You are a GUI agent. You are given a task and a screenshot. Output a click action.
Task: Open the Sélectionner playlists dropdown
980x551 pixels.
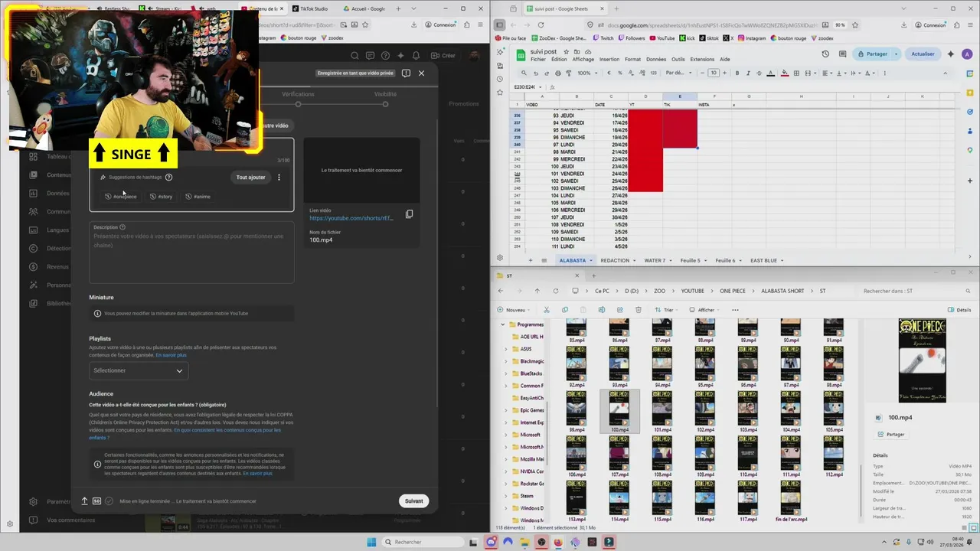139,370
